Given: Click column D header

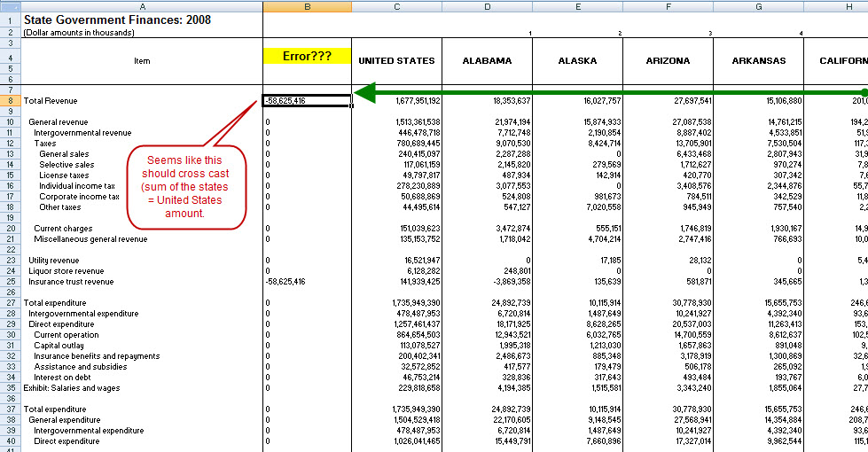Looking at the screenshot, I should click(488, 5).
